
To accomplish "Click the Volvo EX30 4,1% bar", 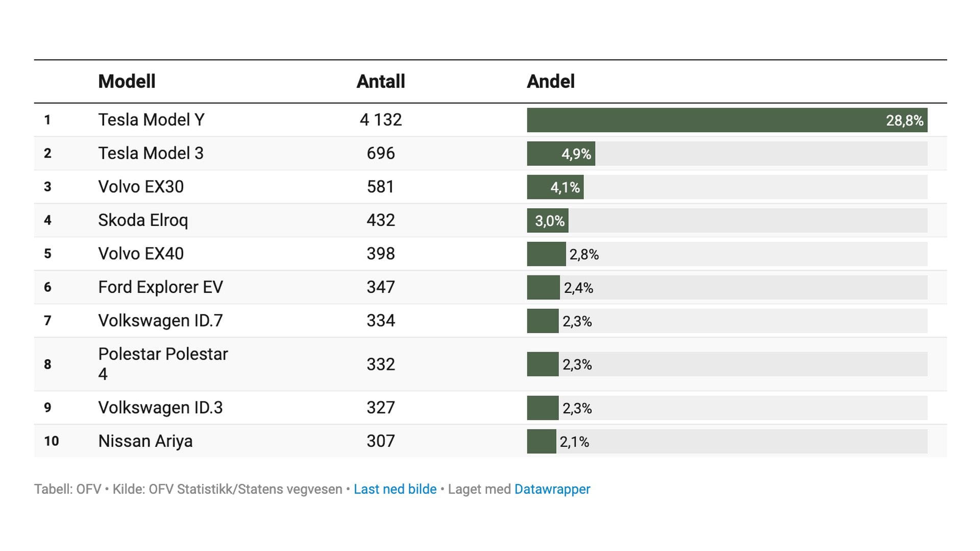I will (x=555, y=187).
